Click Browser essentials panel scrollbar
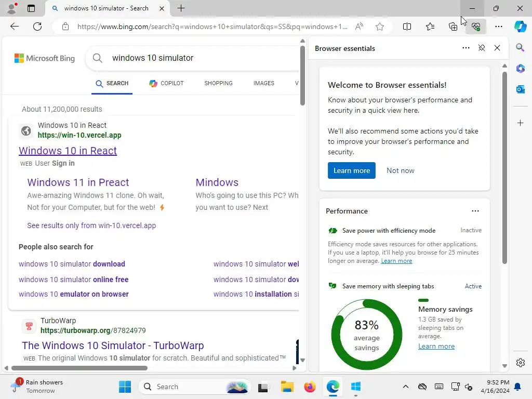This screenshot has width=532, height=399. click(x=504, y=167)
